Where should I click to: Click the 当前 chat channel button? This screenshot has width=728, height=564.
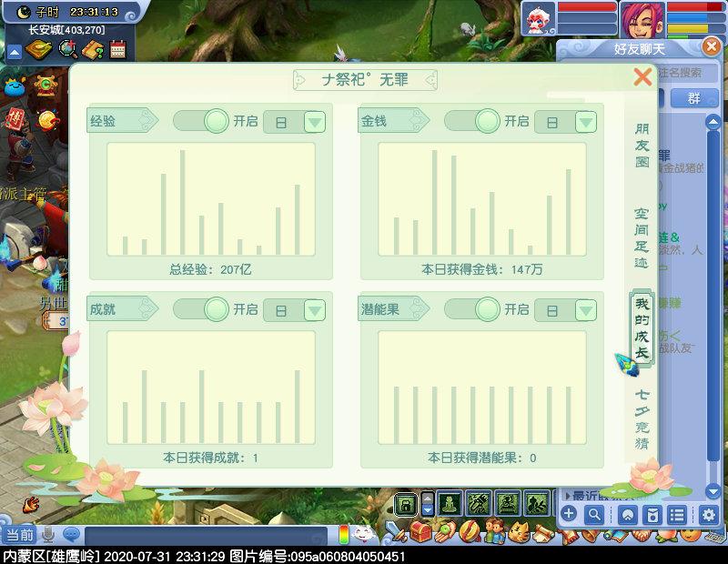[x=19, y=535]
